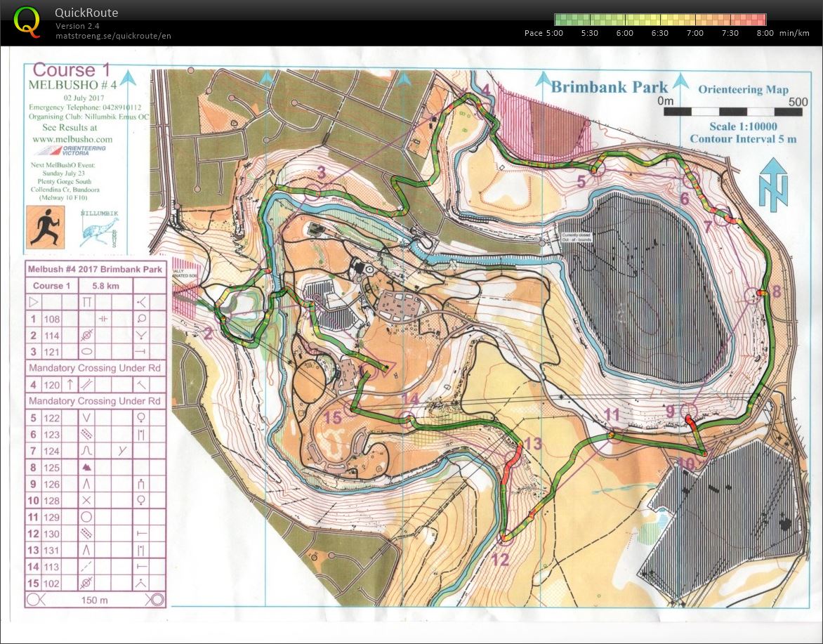Viewport: 823px width, 644px height.
Task: Click the start triangle beside control 1
Action: click(386, 366)
